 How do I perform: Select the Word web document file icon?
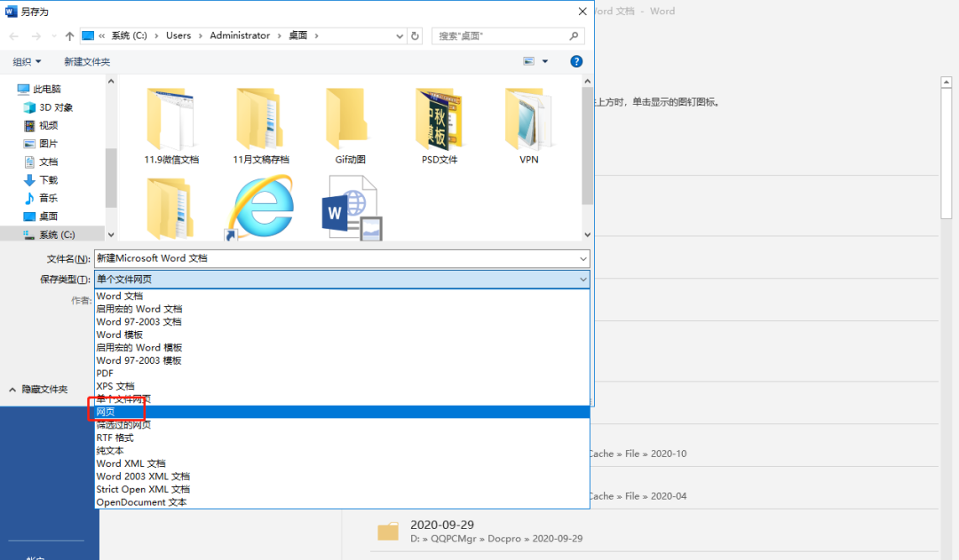[x=351, y=209]
